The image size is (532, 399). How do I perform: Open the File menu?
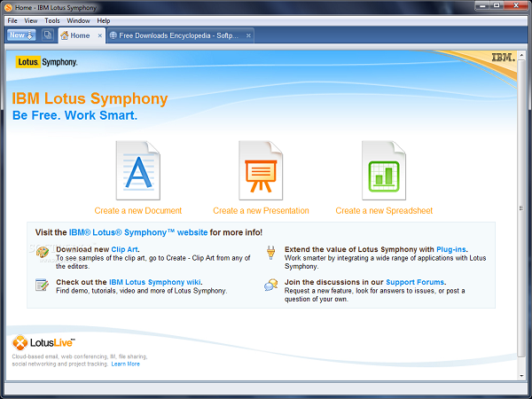click(x=12, y=20)
